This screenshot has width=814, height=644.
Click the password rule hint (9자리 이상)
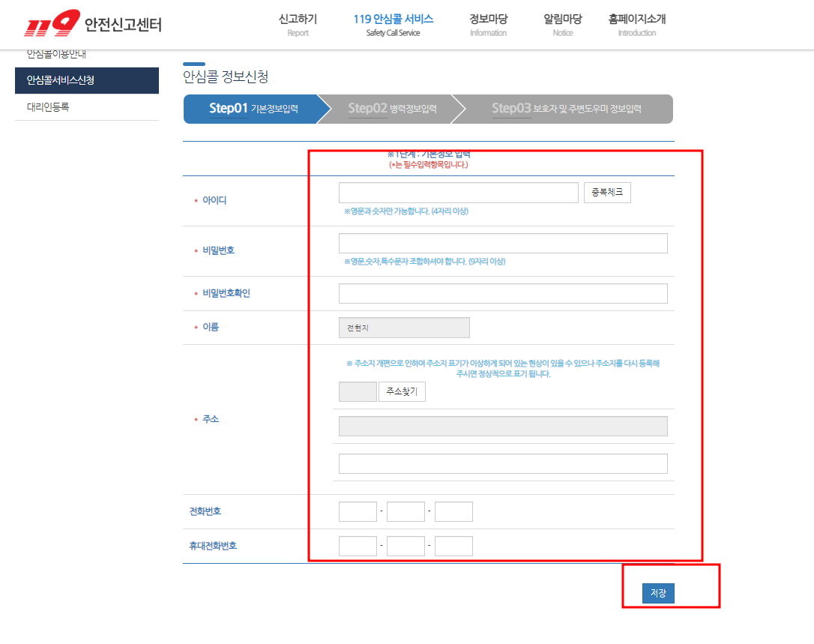tap(425, 262)
